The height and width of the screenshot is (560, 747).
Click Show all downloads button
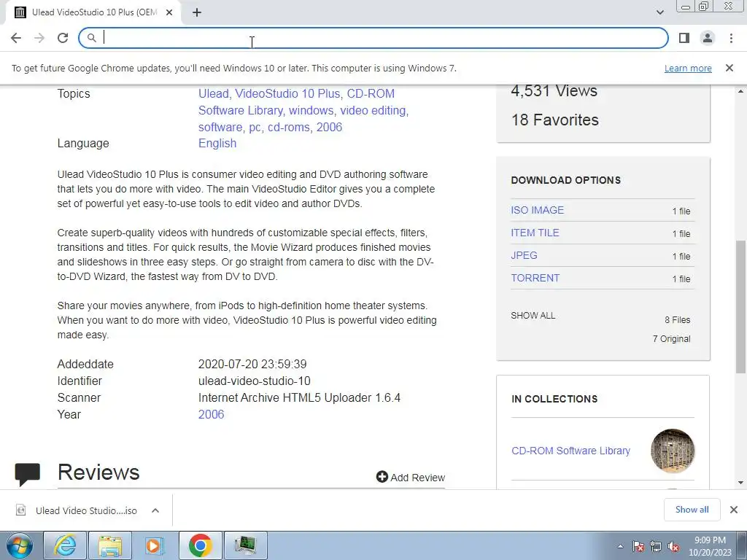tap(692, 510)
